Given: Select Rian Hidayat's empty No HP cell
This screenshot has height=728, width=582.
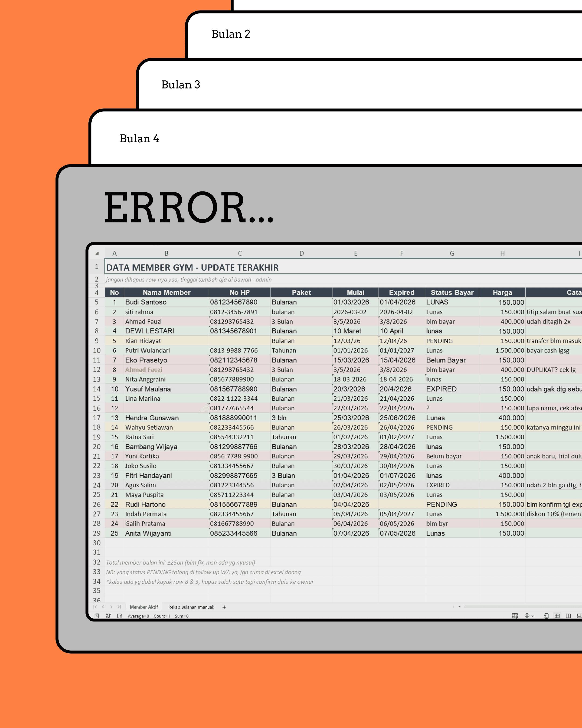Looking at the screenshot, I should (x=240, y=341).
